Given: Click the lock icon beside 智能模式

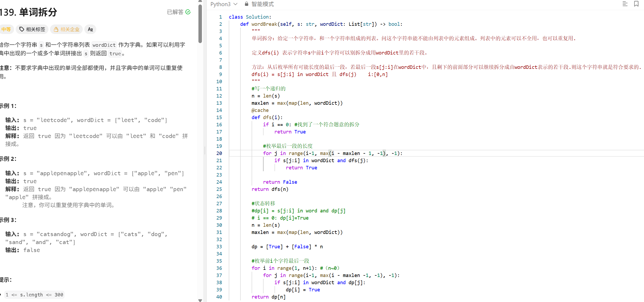Looking at the screenshot, I should pos(247,4).
